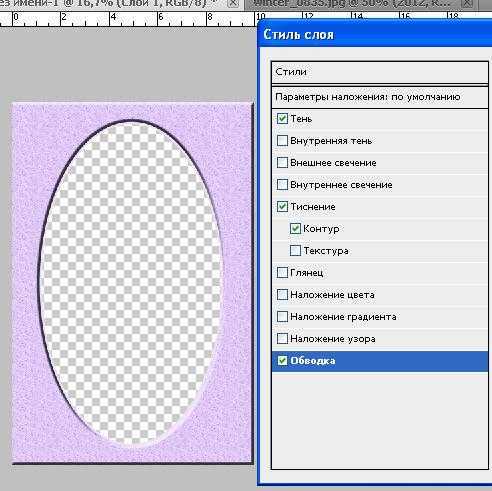Tick the Наложение узора checkbox
This screenshot has height=491, width=492.
tap(282, 339)
